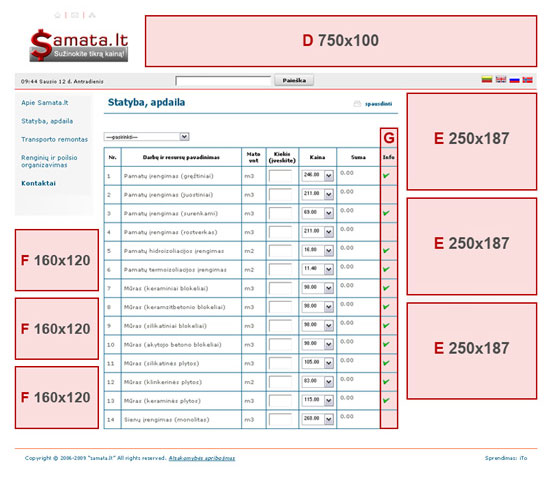
Task: Open price dropdown 105.00 for silikatinės plytos
Action: pyautogui.click(x=317, y=362)
